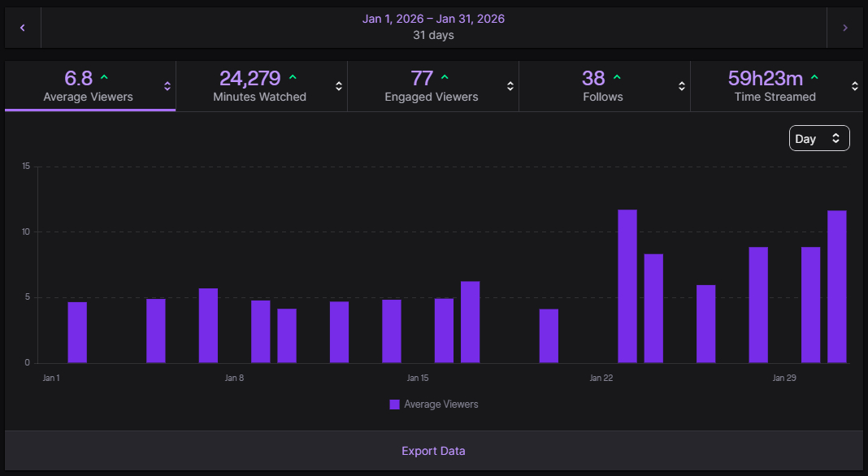The image size is (868, 476).
Task: Click the tallest bar at Jan 22
Action: (627, 286)
